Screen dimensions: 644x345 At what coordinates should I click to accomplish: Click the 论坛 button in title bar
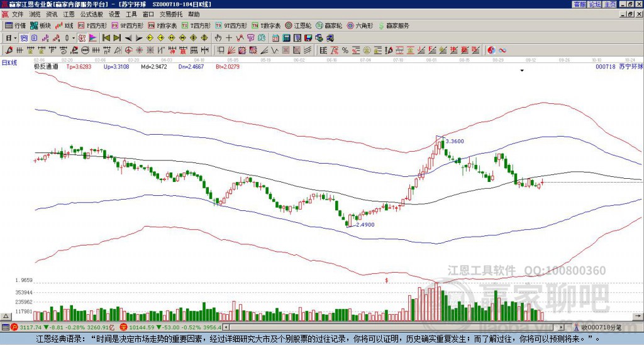pyautogui.click(x=594, y=4)
